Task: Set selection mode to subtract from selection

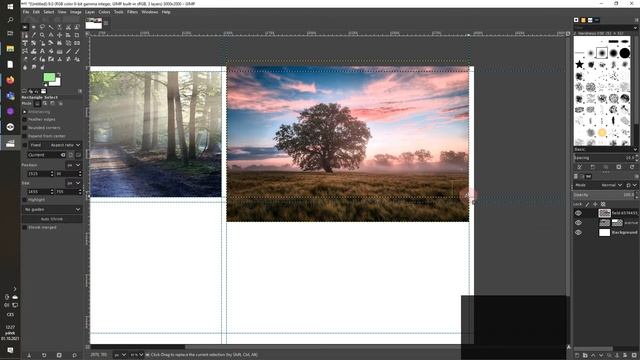Action: [52, 104]
